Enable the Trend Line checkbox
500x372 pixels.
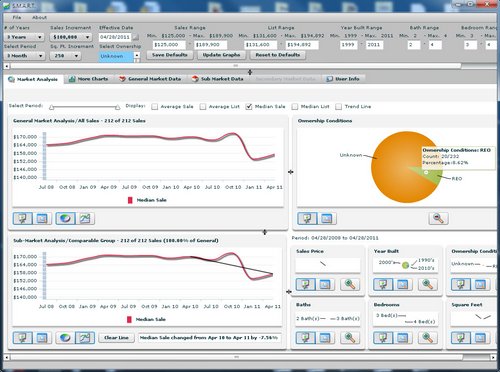click(338, 107)
